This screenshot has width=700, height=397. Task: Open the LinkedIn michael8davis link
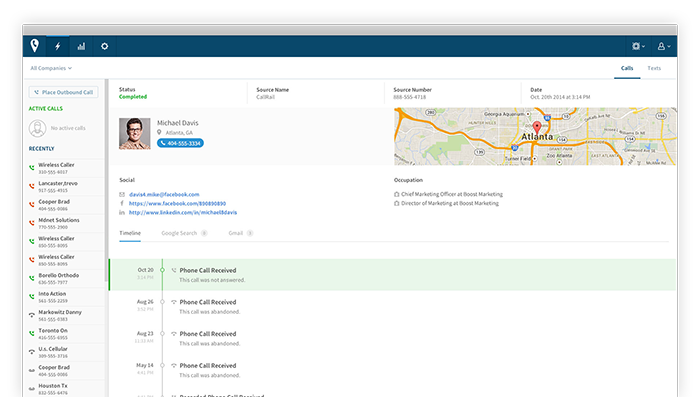point(183,213)
